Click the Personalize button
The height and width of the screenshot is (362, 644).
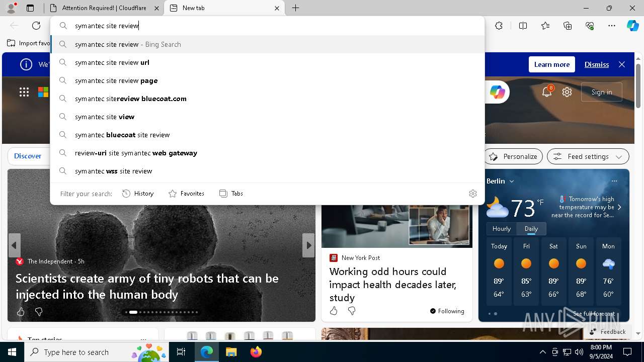(514, 156)
